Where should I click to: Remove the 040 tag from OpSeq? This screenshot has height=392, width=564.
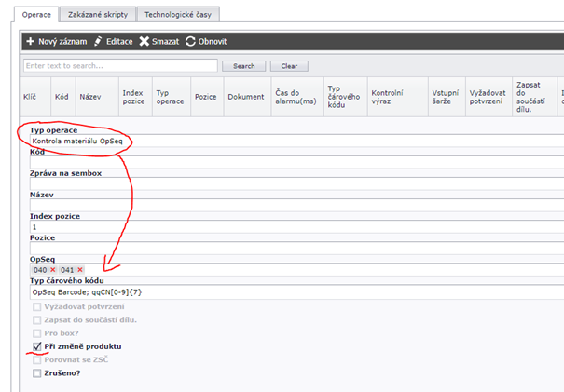(53, 270)
